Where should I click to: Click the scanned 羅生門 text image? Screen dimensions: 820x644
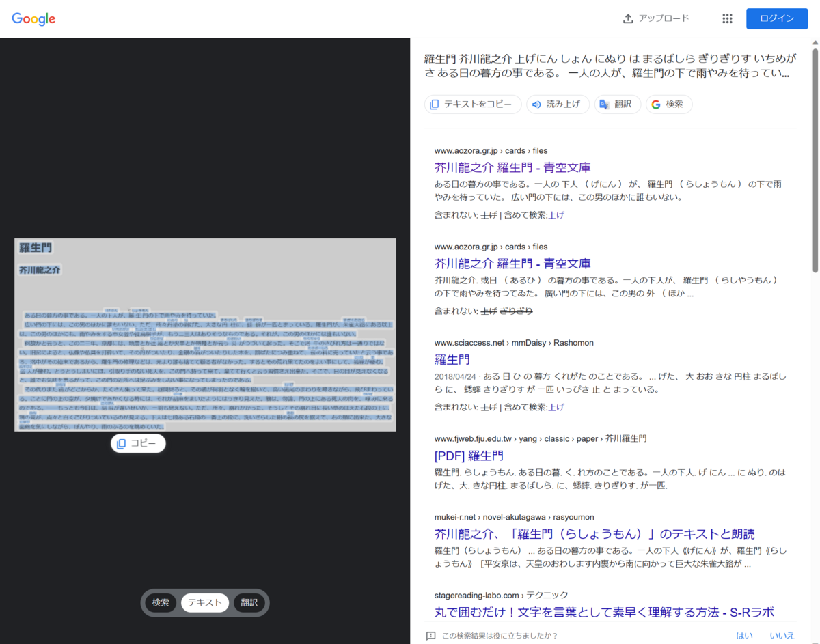point(205,335)
